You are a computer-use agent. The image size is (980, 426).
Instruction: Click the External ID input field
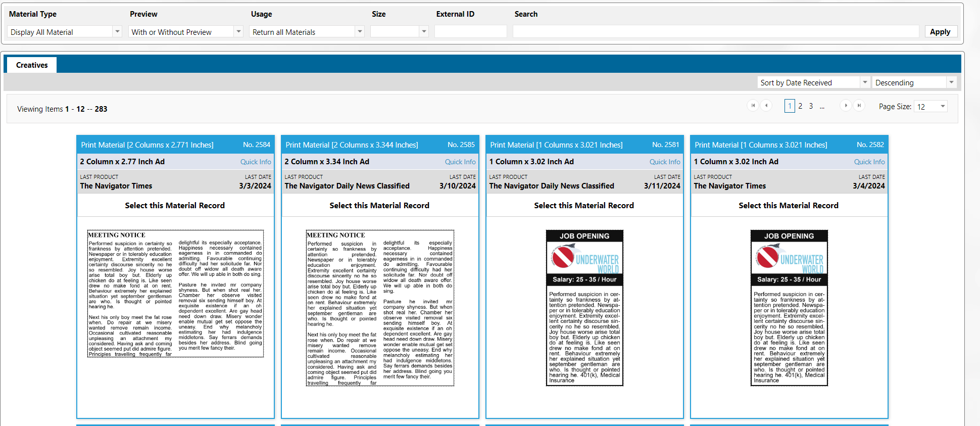[470, 32]
